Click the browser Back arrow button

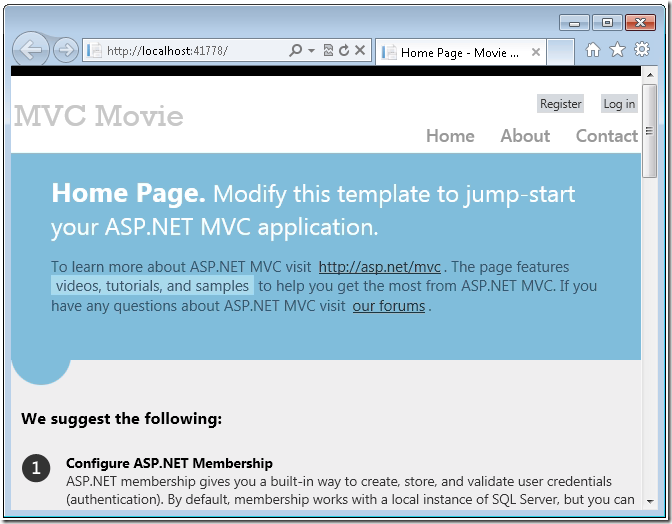31,49
